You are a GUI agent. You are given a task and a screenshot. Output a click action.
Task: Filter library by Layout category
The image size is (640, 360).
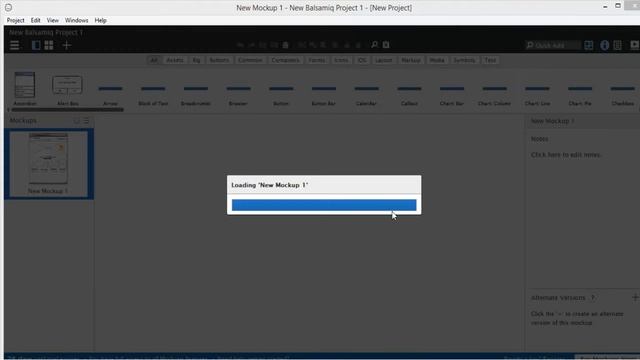[384, 60]
